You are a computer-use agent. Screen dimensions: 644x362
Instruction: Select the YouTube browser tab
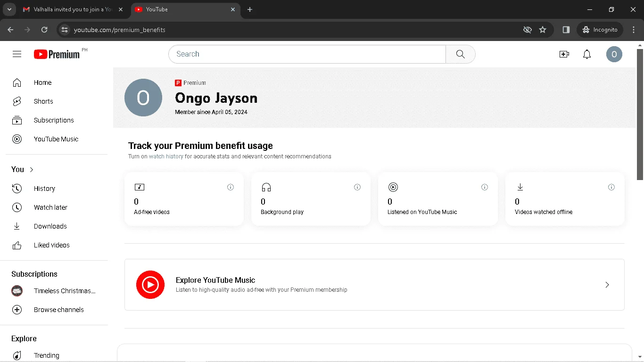pos(185,9)
